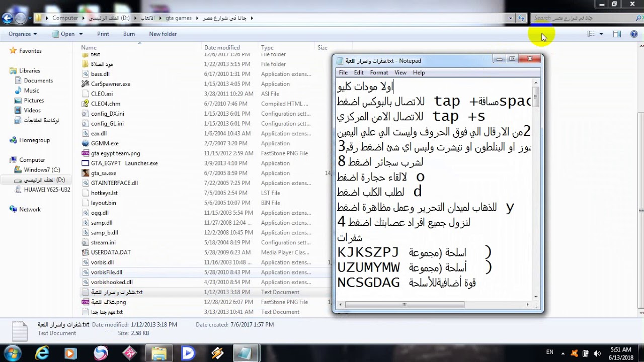This screenshot has height=362, width=644.
Task: Open Notepad File menu
Action: pyautogui.click(x=343, y=72)
